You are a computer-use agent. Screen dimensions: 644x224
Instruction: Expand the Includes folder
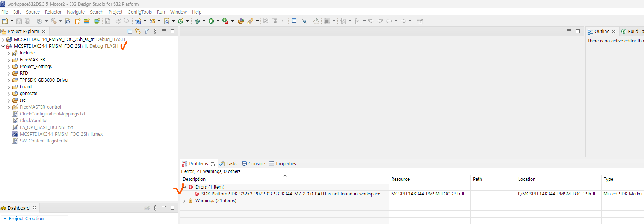pos(9,53)
